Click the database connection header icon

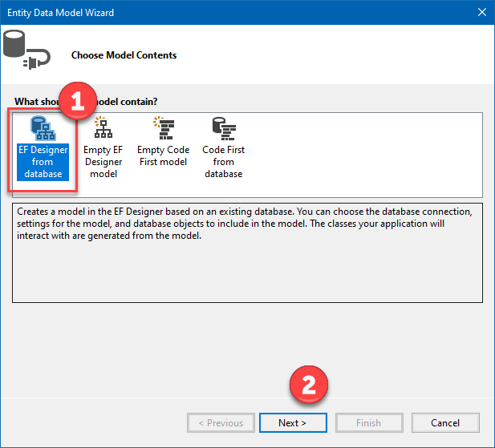point(26,50)
